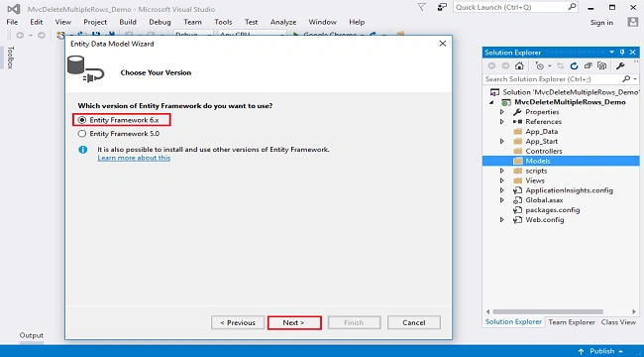Expand the References node
The width and height of the screenshot is (644, 357).
pyautogui.click(x=502, y=122)
